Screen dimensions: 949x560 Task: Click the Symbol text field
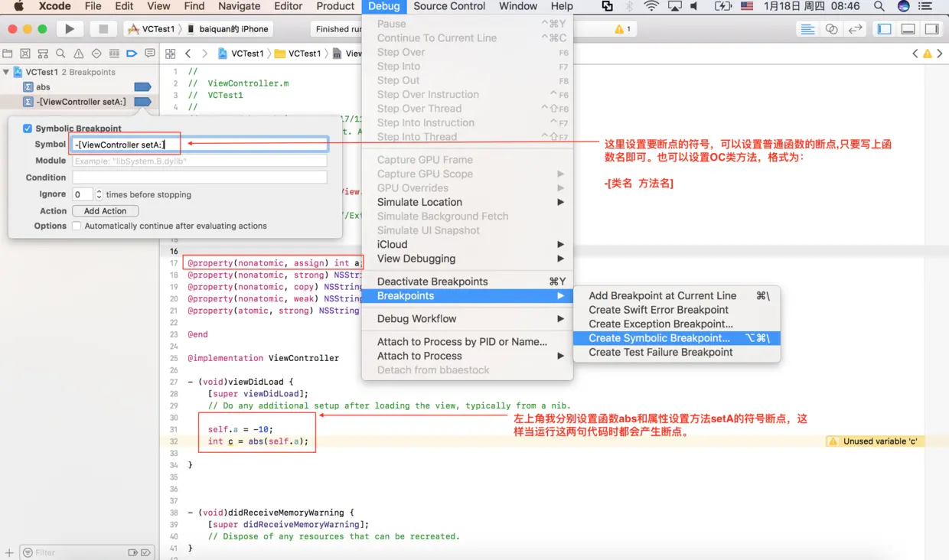click(200, 145)
